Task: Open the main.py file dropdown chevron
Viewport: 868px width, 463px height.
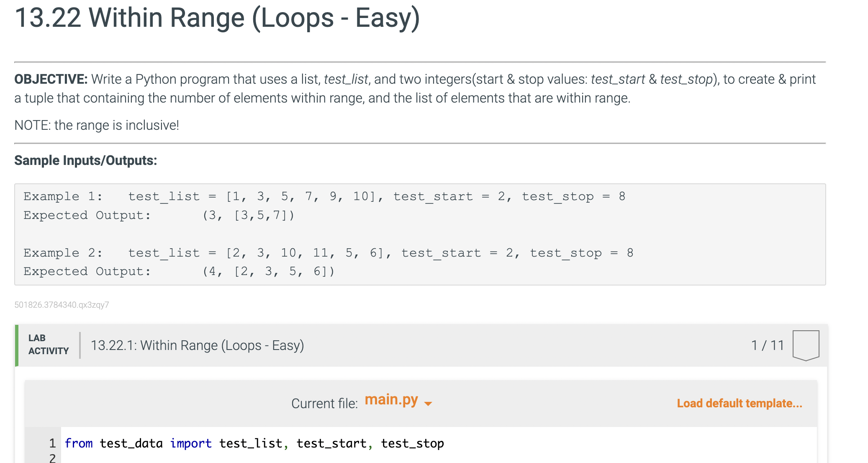Action: point(428,404)
